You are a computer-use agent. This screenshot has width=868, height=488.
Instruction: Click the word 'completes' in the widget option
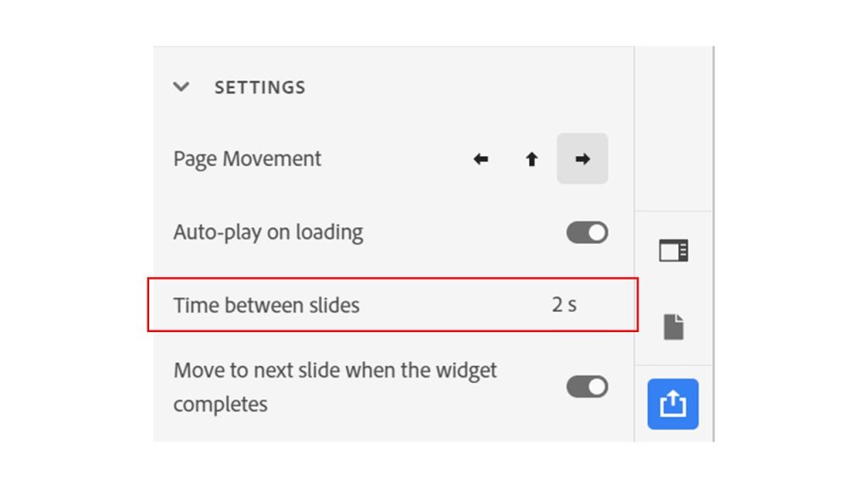coord(220,404)
